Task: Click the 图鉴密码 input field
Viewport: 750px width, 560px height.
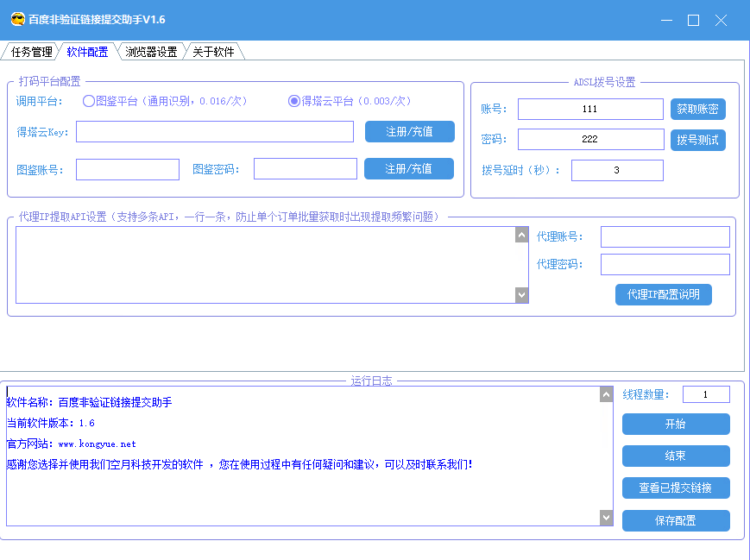Action: click(306, 169)
